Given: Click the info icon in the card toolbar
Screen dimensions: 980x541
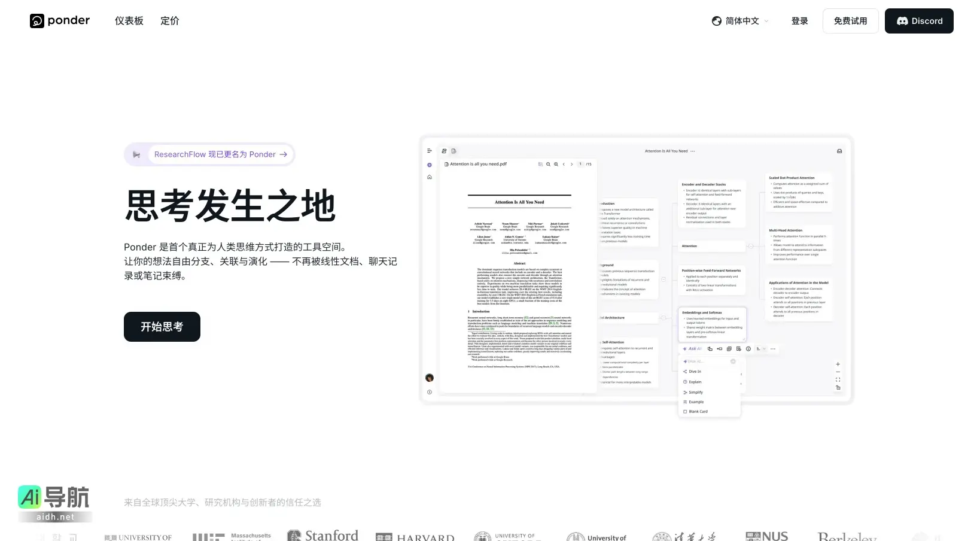Looking at the screenshot, I should 748,349.
